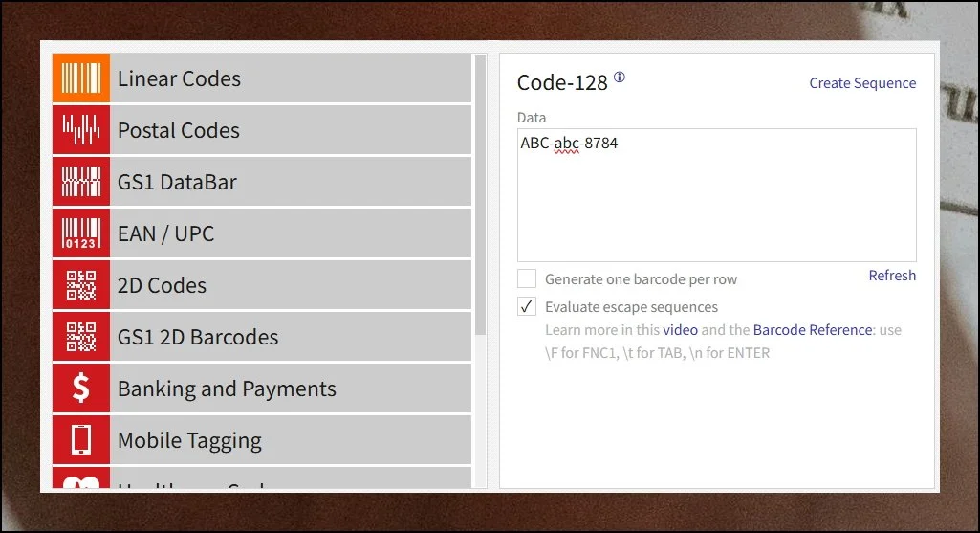Click the Banking and Payments dollar icon
The image size is (980, 533).
click(x=81, y=389)
